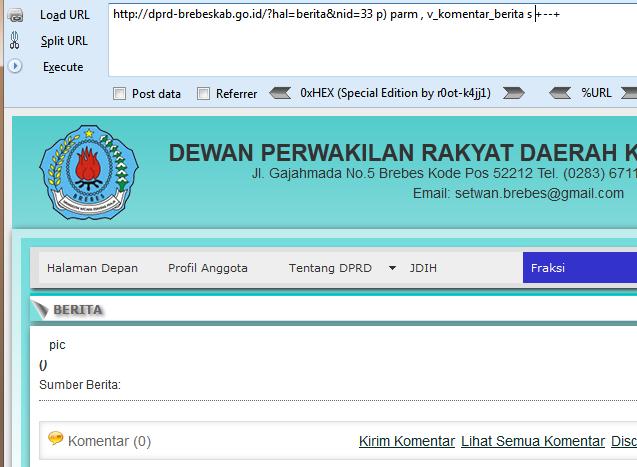Open the Profil Anggota menu item
The image size is (637, 467).
208,268
